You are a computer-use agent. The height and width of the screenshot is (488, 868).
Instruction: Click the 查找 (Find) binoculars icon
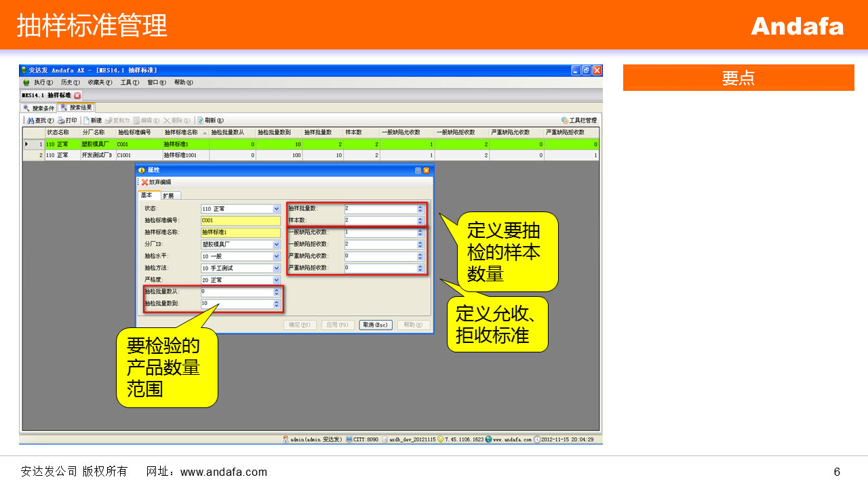tap(31, 121)
